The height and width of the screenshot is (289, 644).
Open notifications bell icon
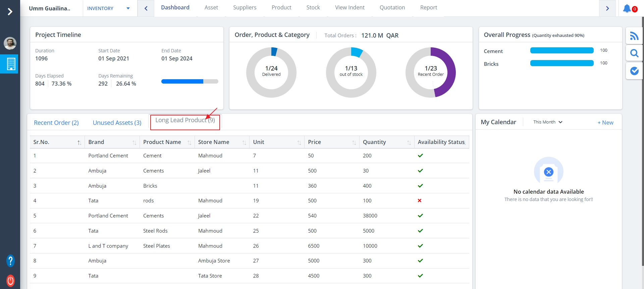627,8
